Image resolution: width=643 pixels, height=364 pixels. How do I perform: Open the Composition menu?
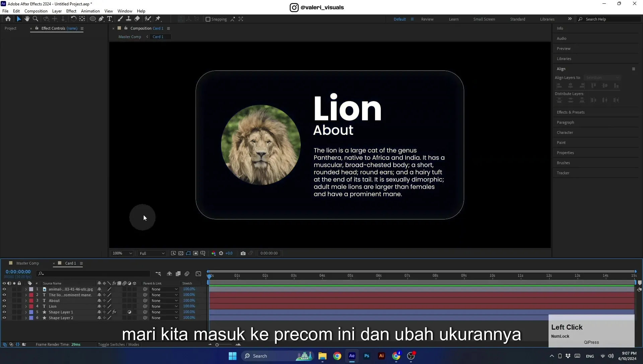point(36,11)
